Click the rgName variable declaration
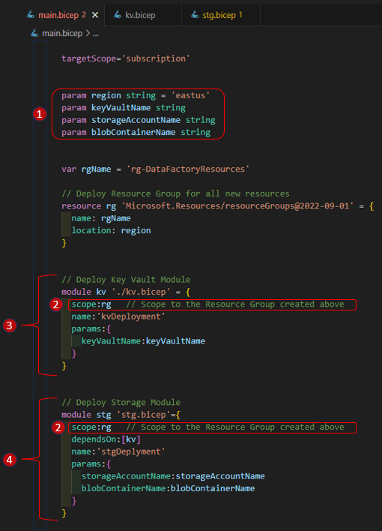The width and height of the screenshot is (382, 531). click(155, 169)
